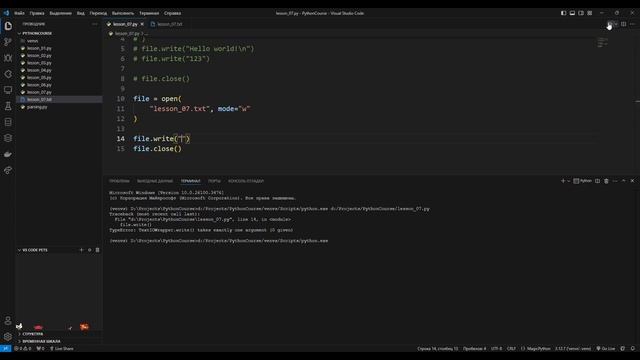Viewport: 640px width, 360px height.
Task: Open Explorer panel more actions ellipsis
Action: tap(95, 24)
